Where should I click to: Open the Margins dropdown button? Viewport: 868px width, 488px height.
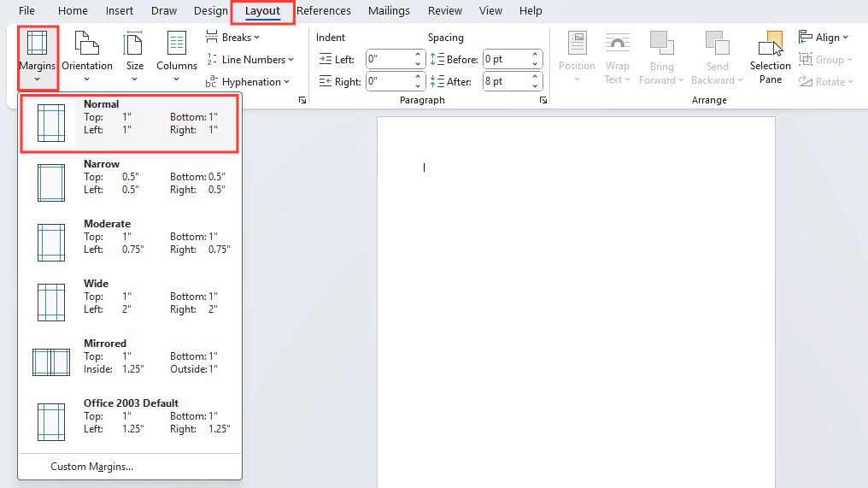pyautogui.click(x=37, y=57)
